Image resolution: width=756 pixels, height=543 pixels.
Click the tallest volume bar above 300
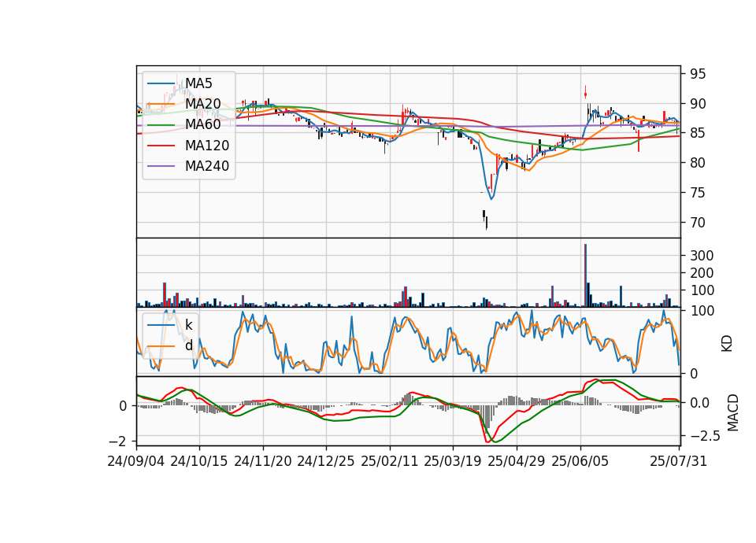pos(585,275)
